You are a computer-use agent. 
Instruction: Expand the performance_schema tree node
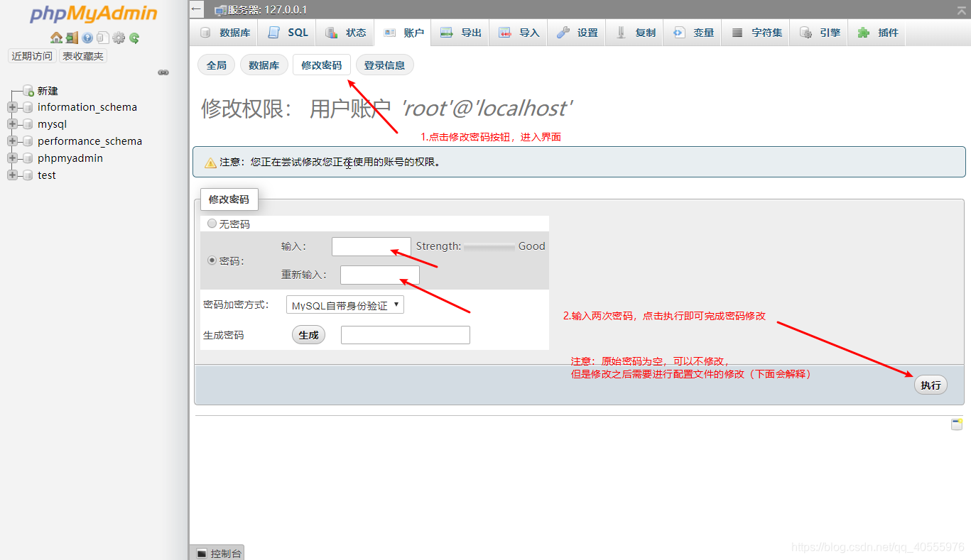pyautogui.click(x=12, y=141)
